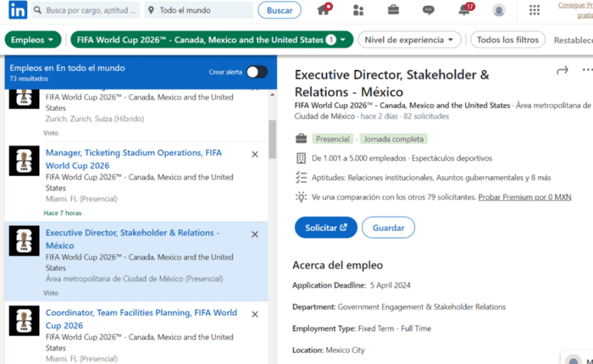Share job using arrow icon
This screenshot has height=364, width=593.
(561, 71)
